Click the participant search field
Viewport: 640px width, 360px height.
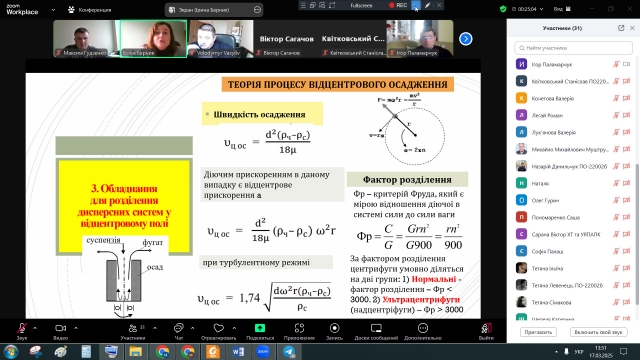[573, 48]
